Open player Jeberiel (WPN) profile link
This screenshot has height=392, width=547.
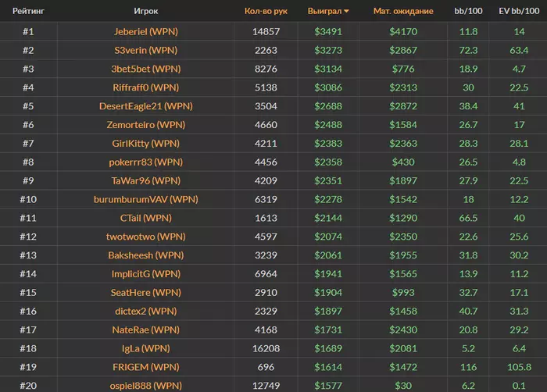pyautogui.click(x=146, y=31)
